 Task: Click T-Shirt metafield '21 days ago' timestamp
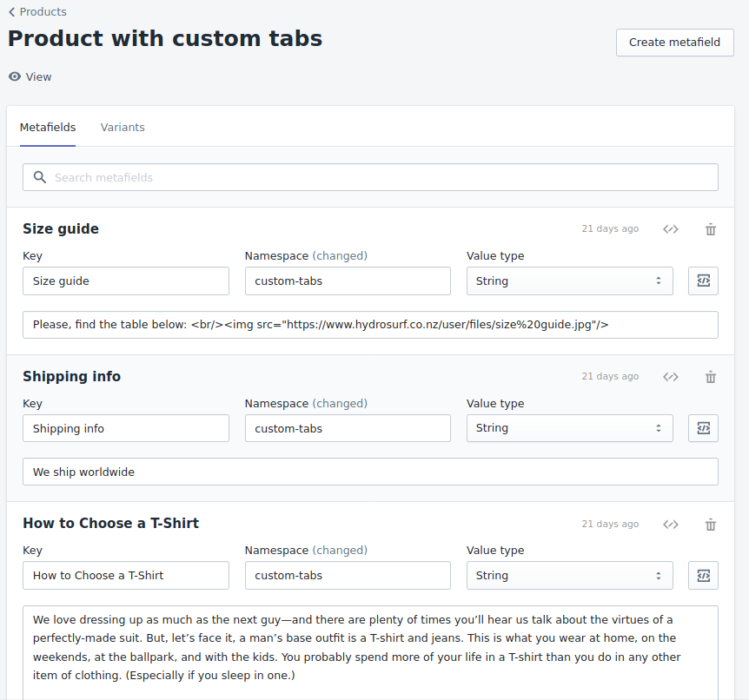click(610, 524)
